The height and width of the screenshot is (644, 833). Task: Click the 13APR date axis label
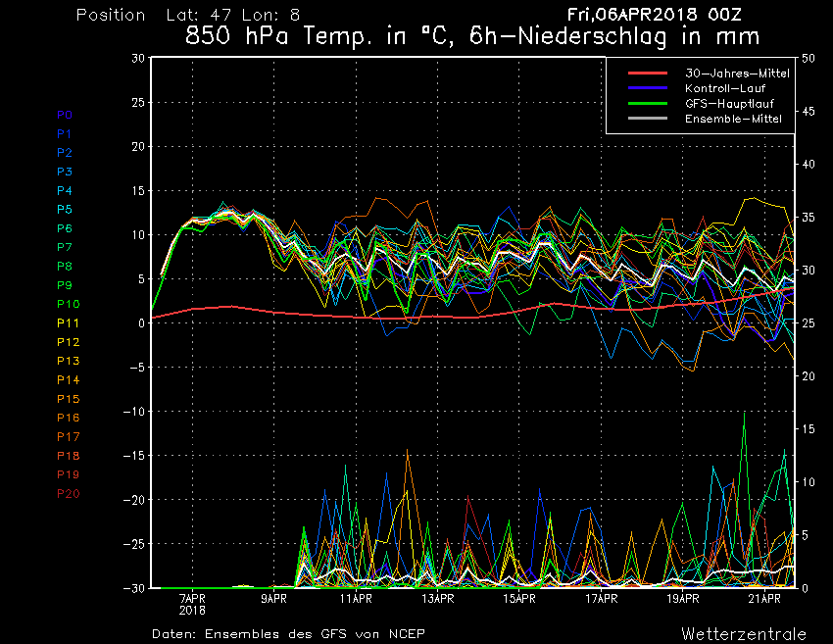437,598
